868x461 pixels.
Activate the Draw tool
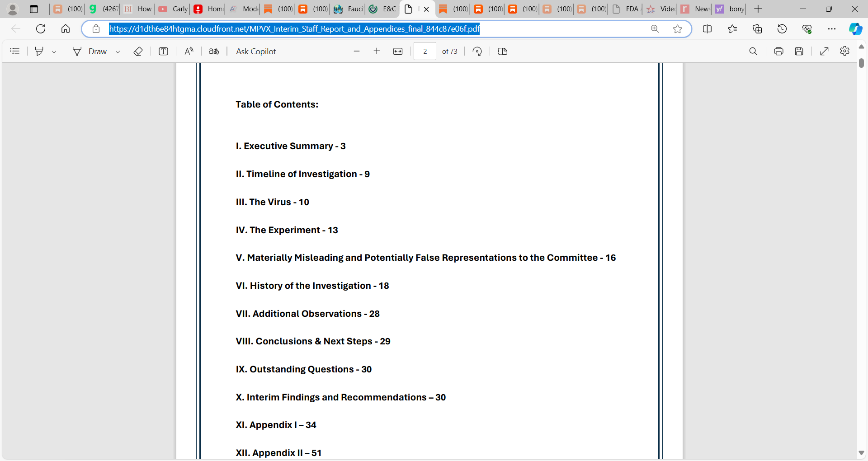[90, 51]
